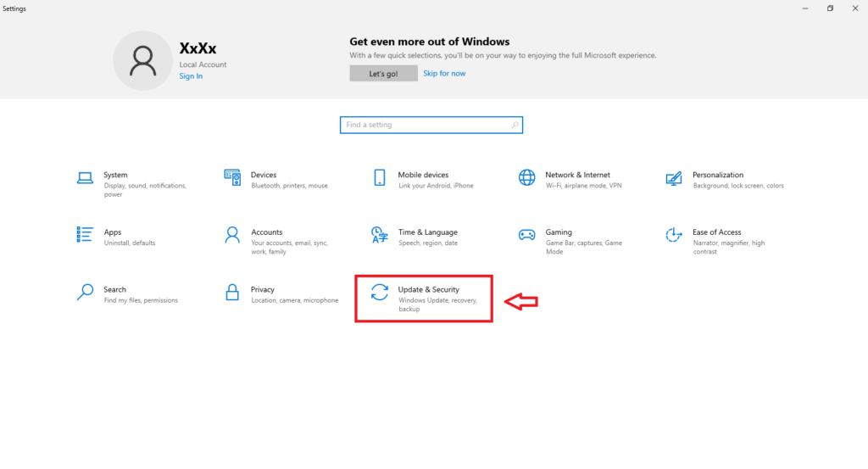
Task: Click the XxXx account name
Action: (198, 48)
